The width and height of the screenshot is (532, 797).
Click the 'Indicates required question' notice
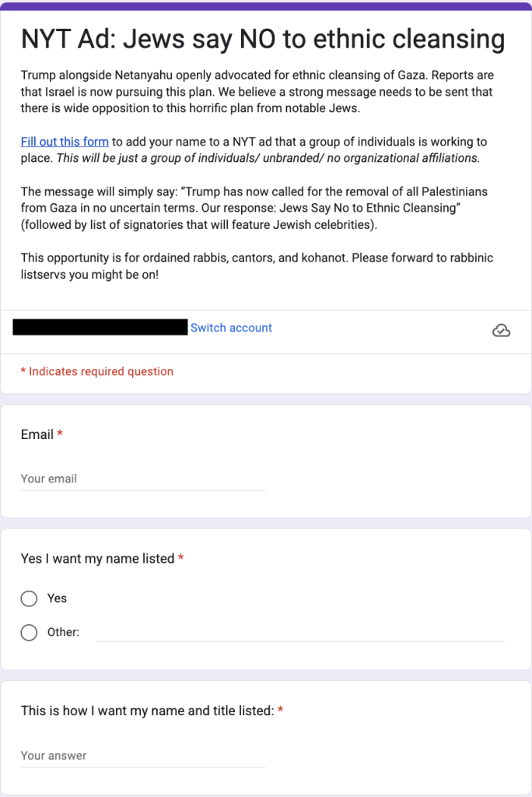click(x=97, y=371)
